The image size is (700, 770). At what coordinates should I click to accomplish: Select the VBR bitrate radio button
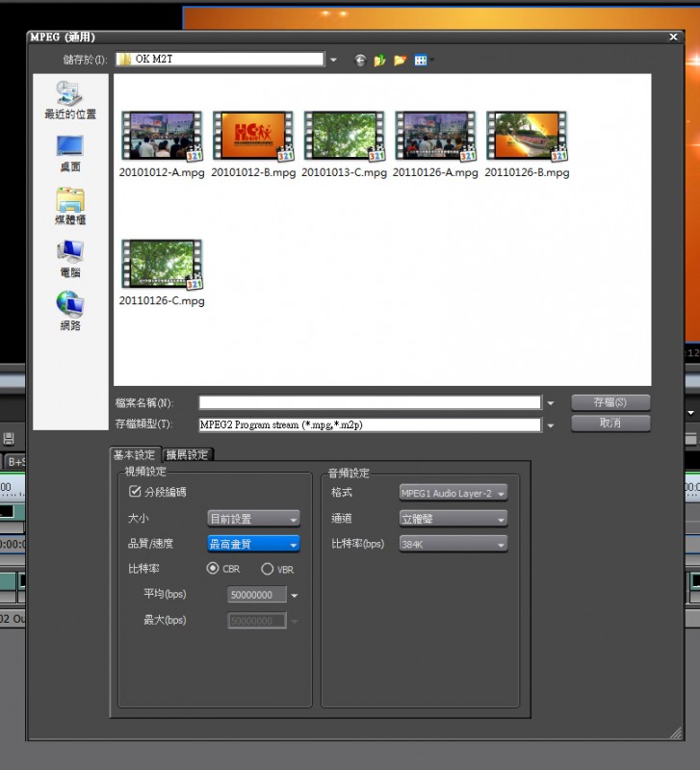267,569
